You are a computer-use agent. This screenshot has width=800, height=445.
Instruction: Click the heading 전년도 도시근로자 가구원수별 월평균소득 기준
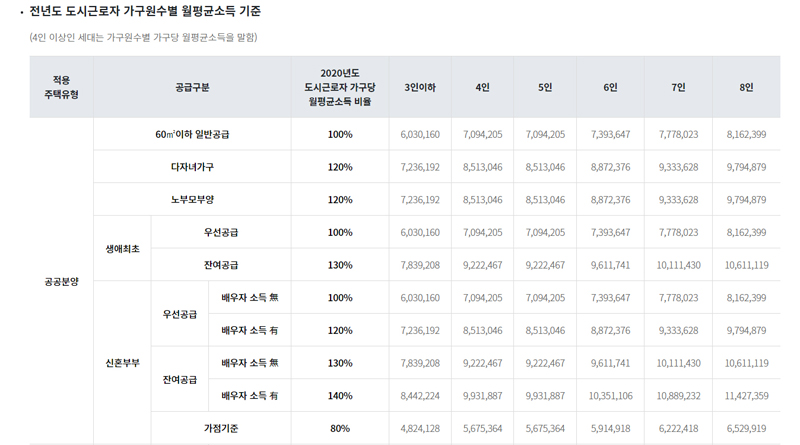point(145,11)
